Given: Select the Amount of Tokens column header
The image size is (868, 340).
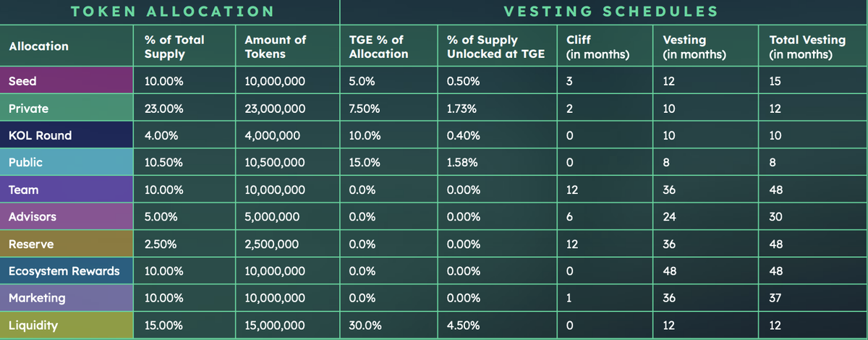Looking at the screenshot, I should [x=276, y=46].
